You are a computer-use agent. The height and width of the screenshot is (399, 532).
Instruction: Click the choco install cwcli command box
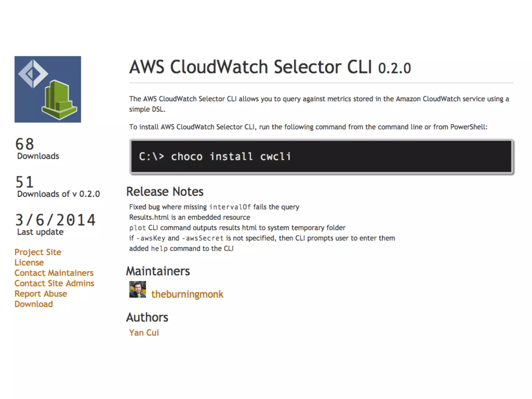(321, 156)
